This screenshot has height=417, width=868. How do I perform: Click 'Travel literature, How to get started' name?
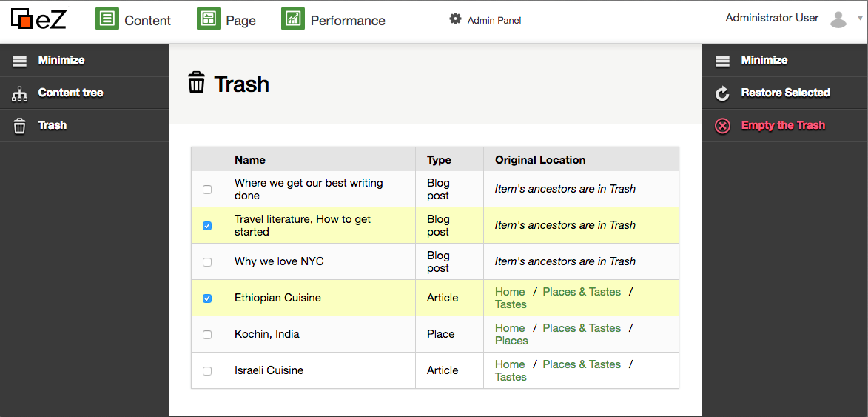point(302,225)
